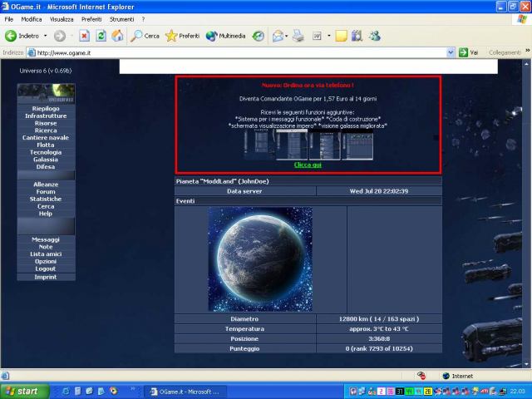
Task: Open Galassia view in sidebar
Action: pyautogui.click(x=46, y=160)
